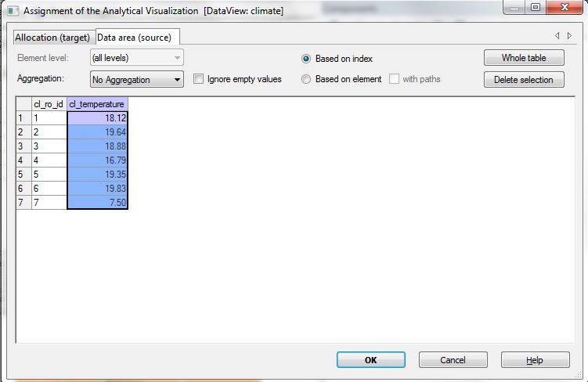The image size is (588, 382).
Task: Select the Based on index radio button
Action: (306, 59)
